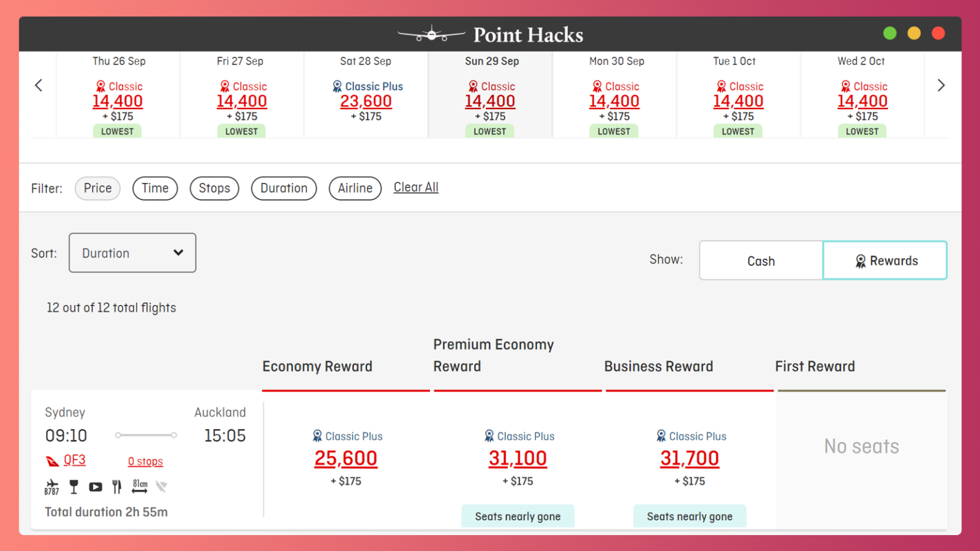Select the beverage service wine glass icon

coord(73,486)
